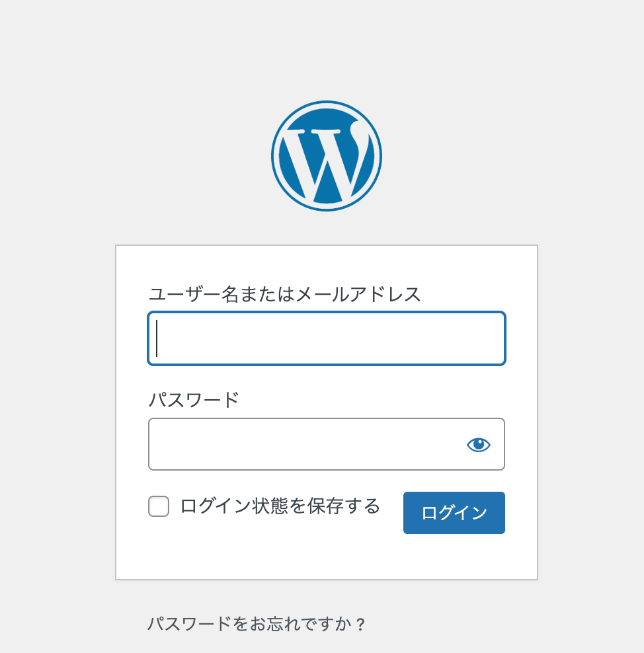
Task: Go to WordPress.org via the logo
Action: (x=327, y=156)
